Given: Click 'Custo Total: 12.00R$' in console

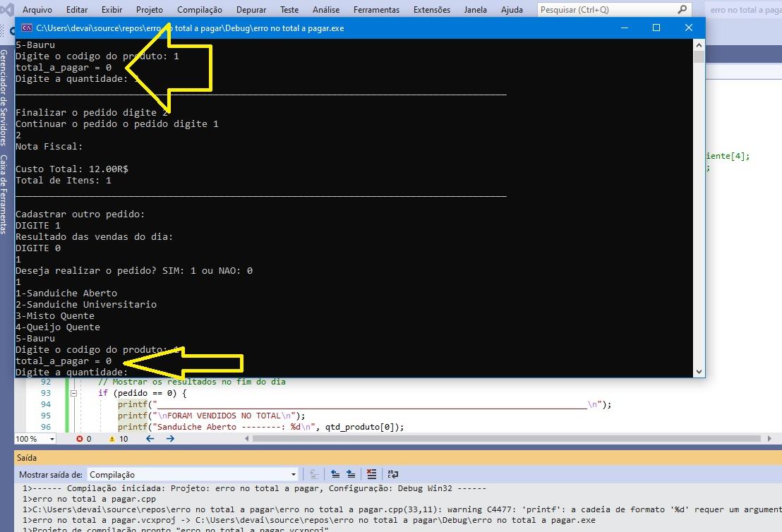Looking at the screenshot, I should tap(72, 169).
